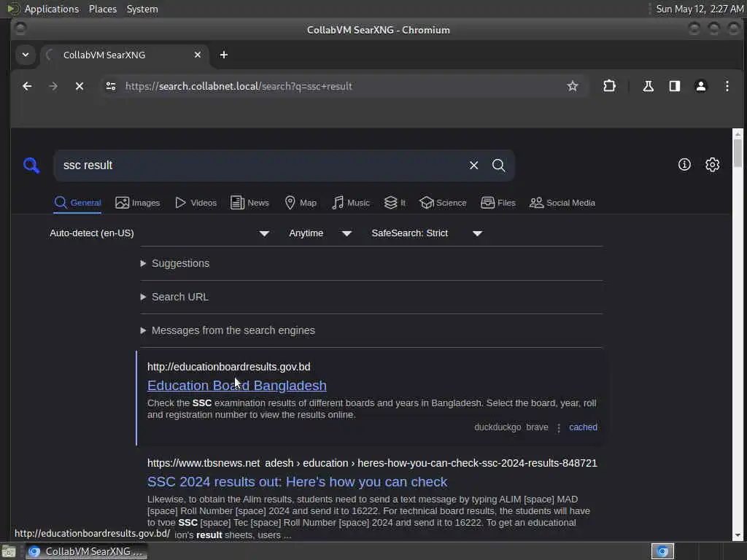Screen dimensions: 747x560
Task: Switch to the Map category tab
Action: click(x=301, y=203)
